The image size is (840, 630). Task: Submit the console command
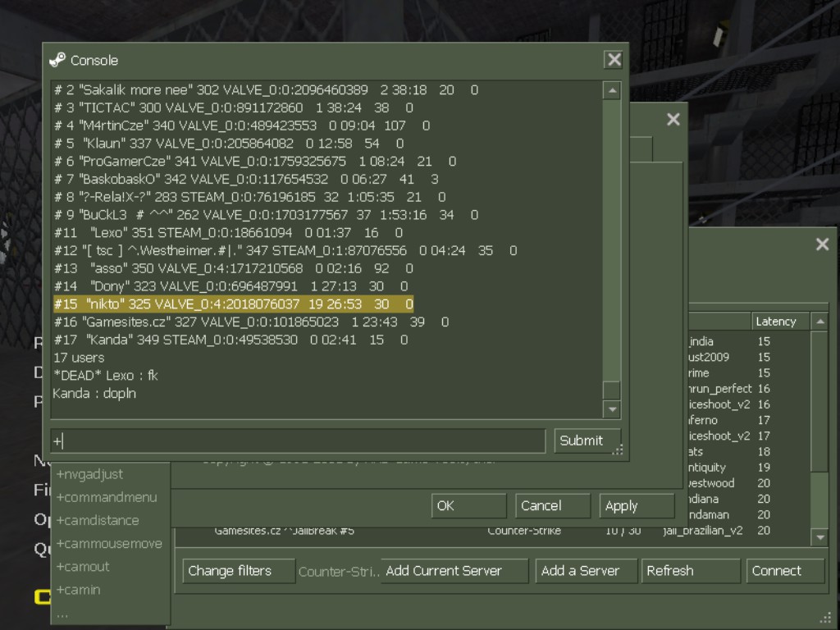pyautogui.click(x=587, y=441)
